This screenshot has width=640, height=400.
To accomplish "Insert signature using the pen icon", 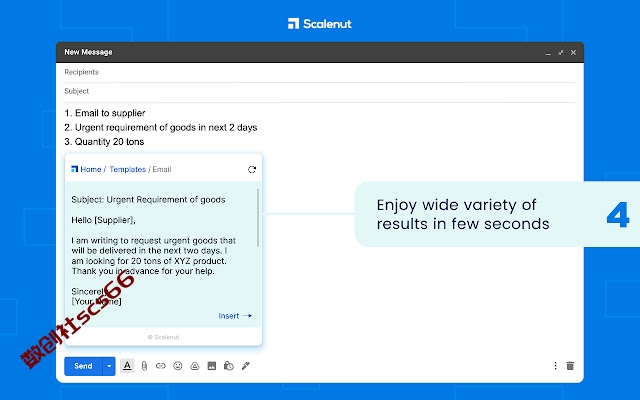I will coord(246,366).
